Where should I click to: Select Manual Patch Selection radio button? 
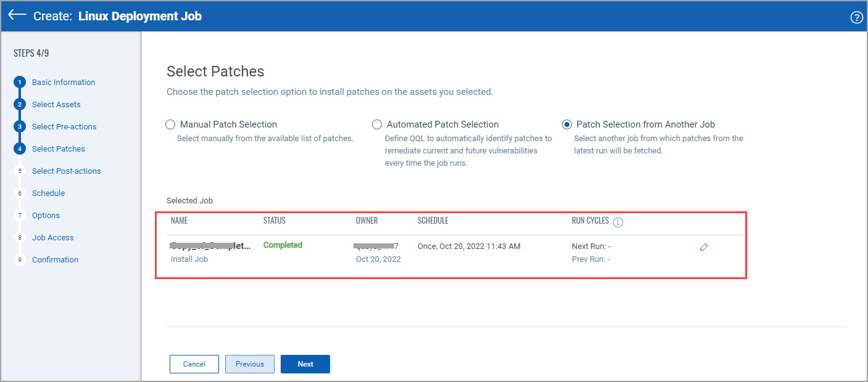click(171, 124)
